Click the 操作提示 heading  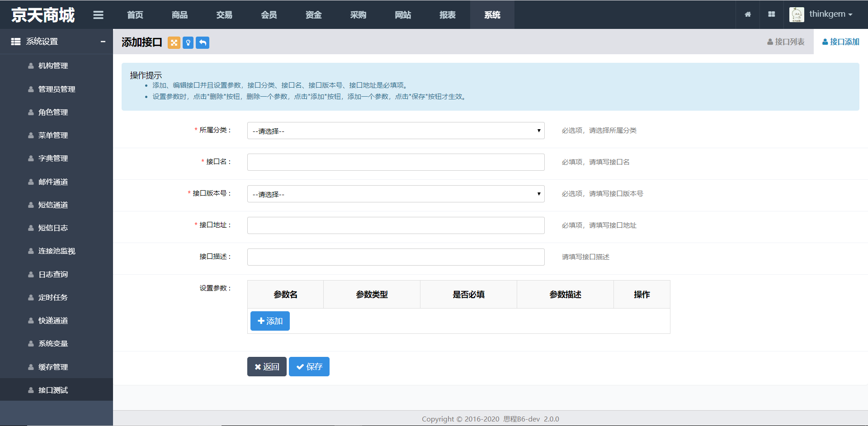click(x=146, y=75)
